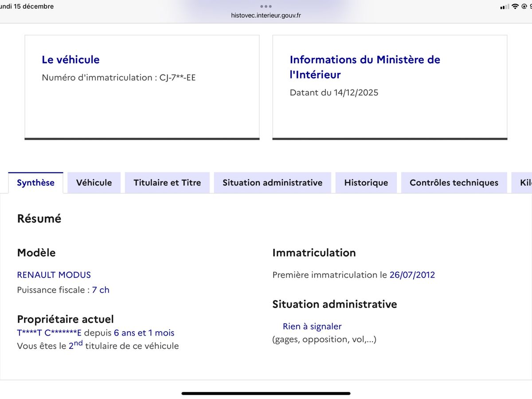Select the Synthèse tab
The height and width of the screenshot is (399, 532).
click(x=35, y=182)
